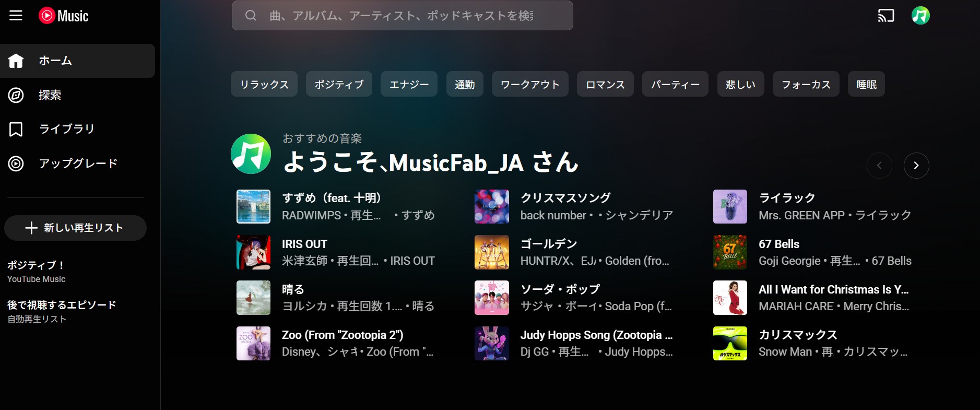Select the フォーカス mood chip
980x410 pixels.
click(x=806, y=84)
